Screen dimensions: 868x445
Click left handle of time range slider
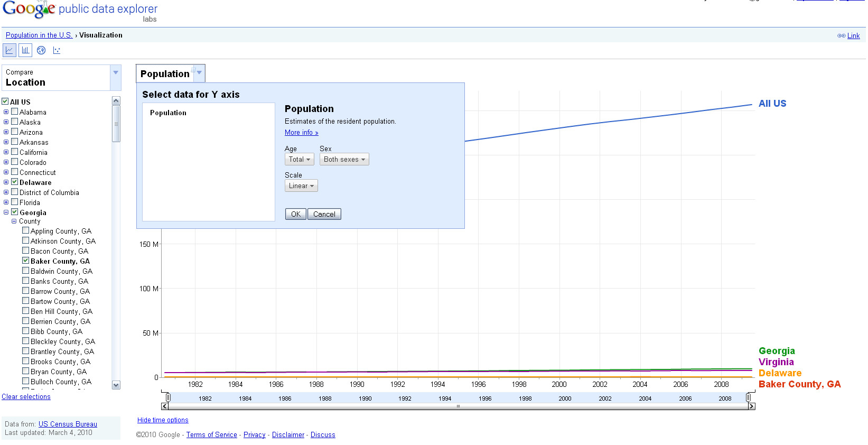tap(168, 397)
